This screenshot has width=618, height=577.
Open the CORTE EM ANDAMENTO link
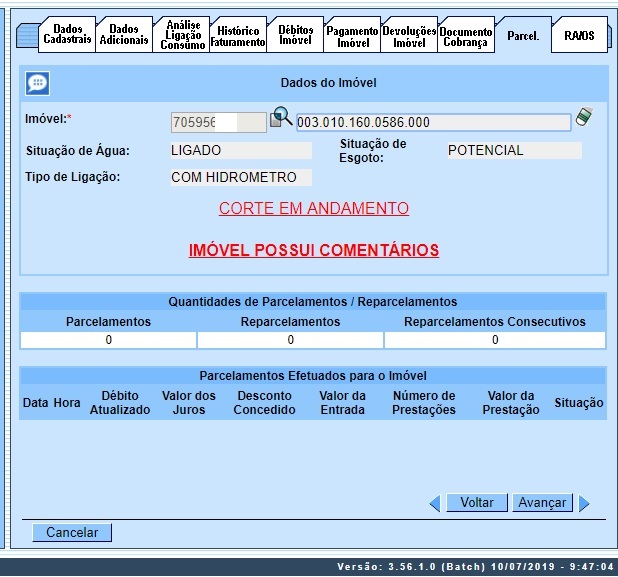pyautogui.click(x=314, y=208)
